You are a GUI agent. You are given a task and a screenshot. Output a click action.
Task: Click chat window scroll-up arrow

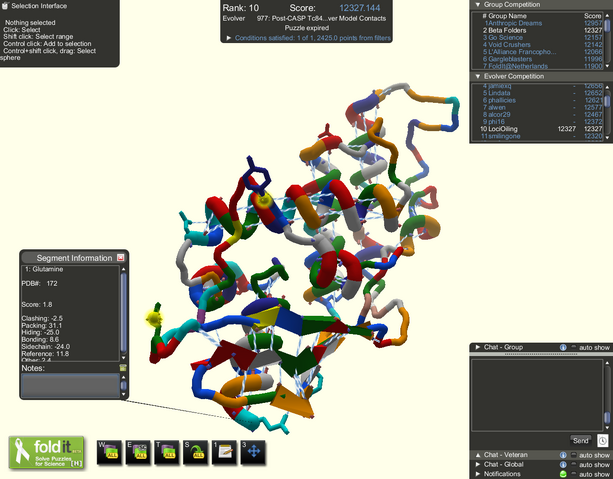click(x=607, y=363)
